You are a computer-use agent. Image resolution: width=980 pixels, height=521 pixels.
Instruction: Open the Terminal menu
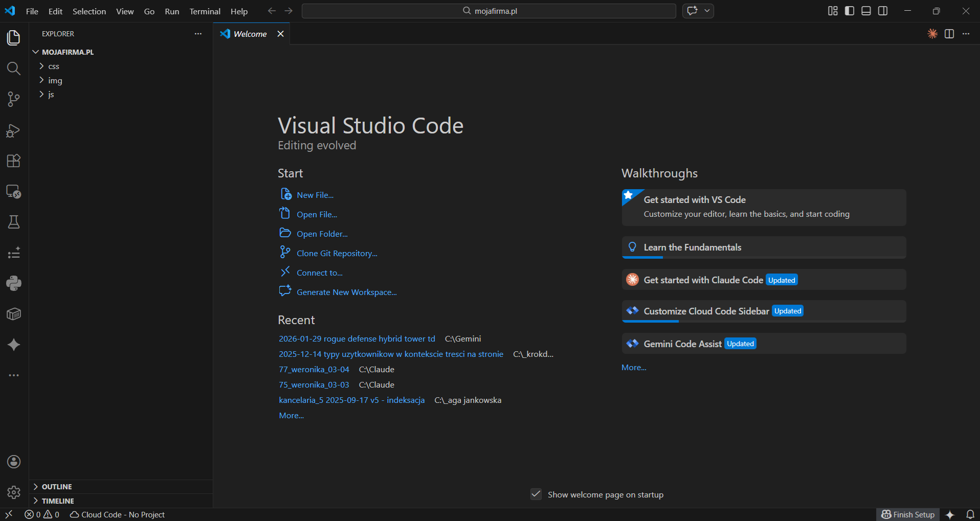[x=204, y=11]
